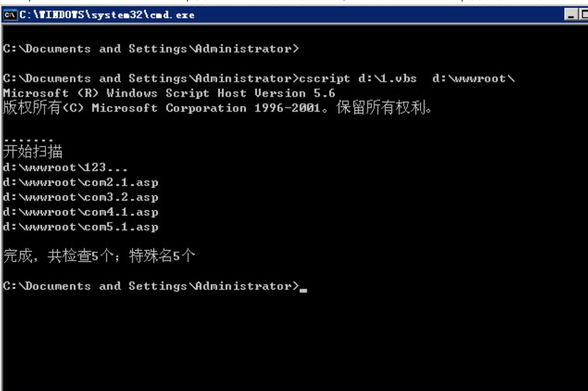Click the first empty Administrator prompt line
This screenshot has width=588, height=391.
[151, 49]
